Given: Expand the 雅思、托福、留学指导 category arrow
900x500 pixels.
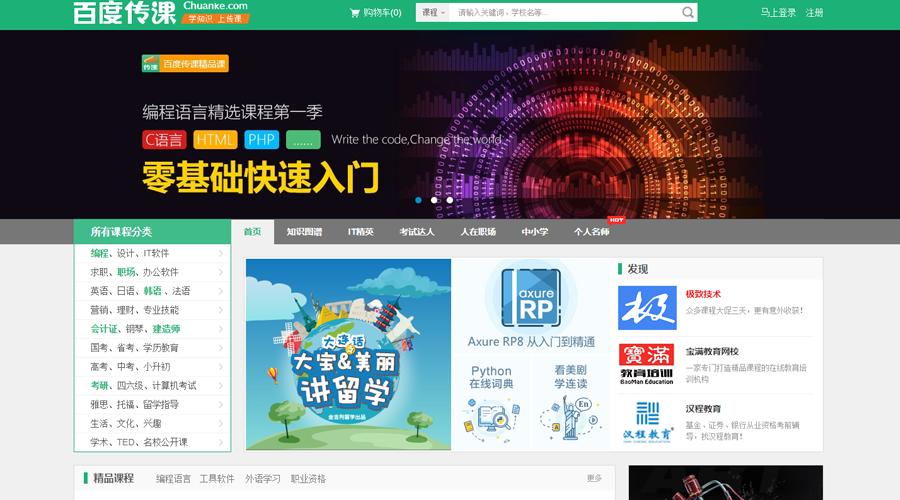Looking at the screenshot, I should click(221, 405).
